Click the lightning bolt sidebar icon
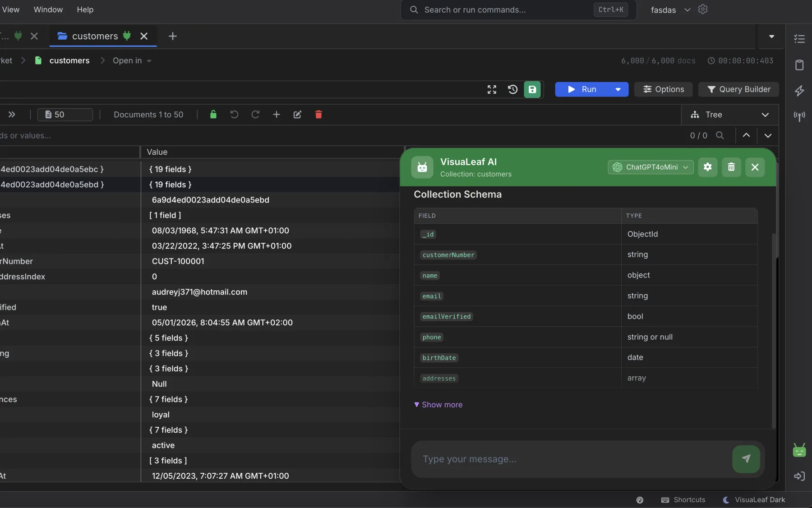Screen dimensions: 812x508 [799, 91]
